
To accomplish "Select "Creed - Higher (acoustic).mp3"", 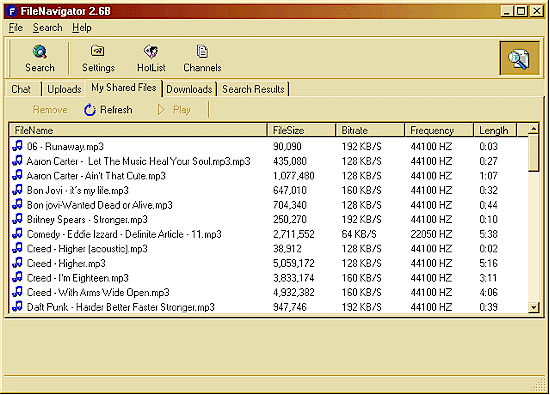I will (x=87, y=249).
